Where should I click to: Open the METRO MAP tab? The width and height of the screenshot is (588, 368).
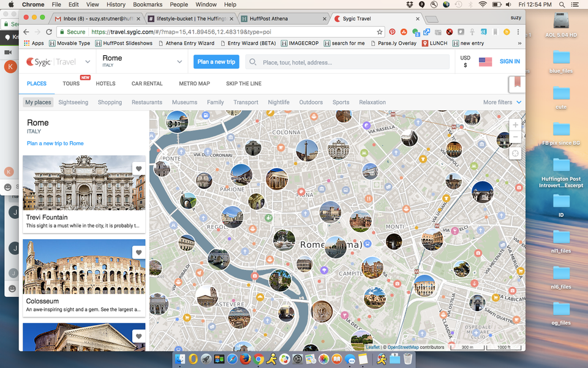[194, 83]
